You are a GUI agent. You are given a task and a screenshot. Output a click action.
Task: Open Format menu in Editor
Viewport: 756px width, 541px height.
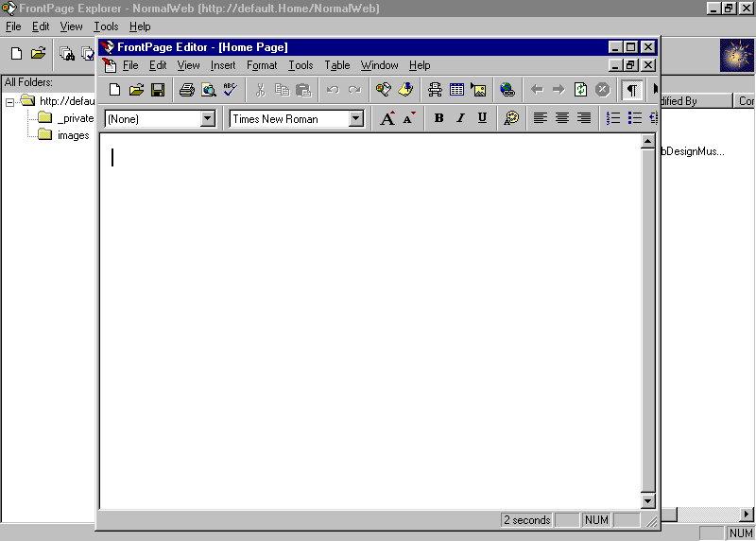tap(262, 65)
